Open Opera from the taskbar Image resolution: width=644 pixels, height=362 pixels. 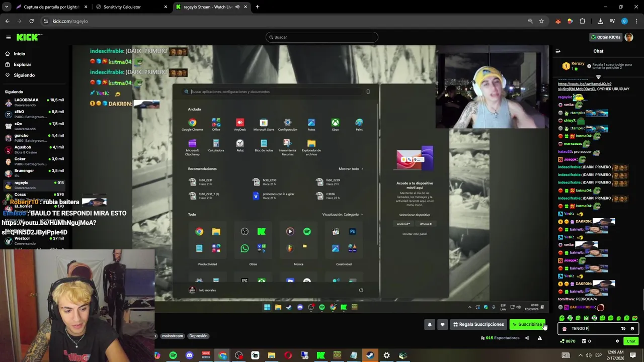(288, 355)
